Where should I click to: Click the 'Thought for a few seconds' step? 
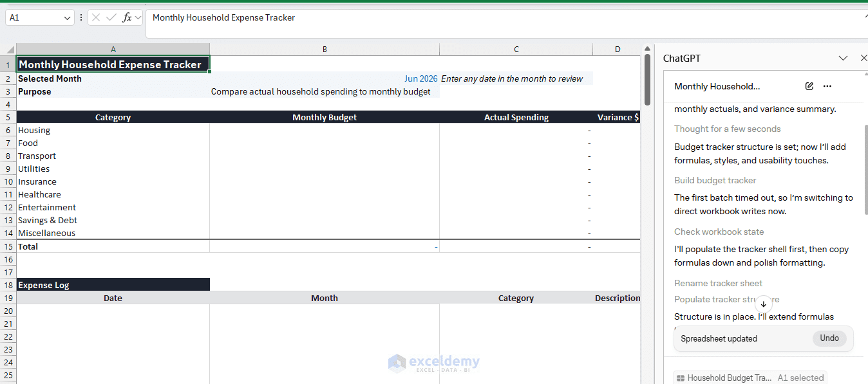[x=728, y=129]
